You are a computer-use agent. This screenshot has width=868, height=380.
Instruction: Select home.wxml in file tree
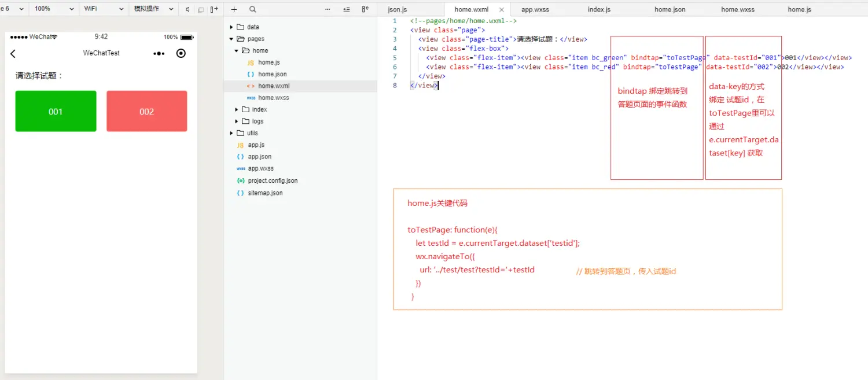[x=273, y=86]
